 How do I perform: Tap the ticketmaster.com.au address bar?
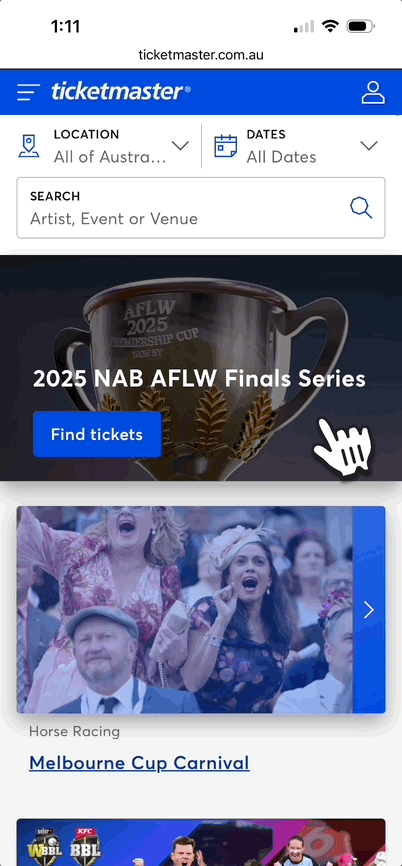[201, 55]
